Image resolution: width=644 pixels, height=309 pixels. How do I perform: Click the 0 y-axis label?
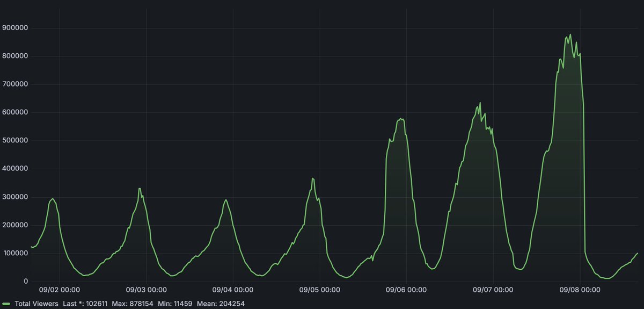25,282
